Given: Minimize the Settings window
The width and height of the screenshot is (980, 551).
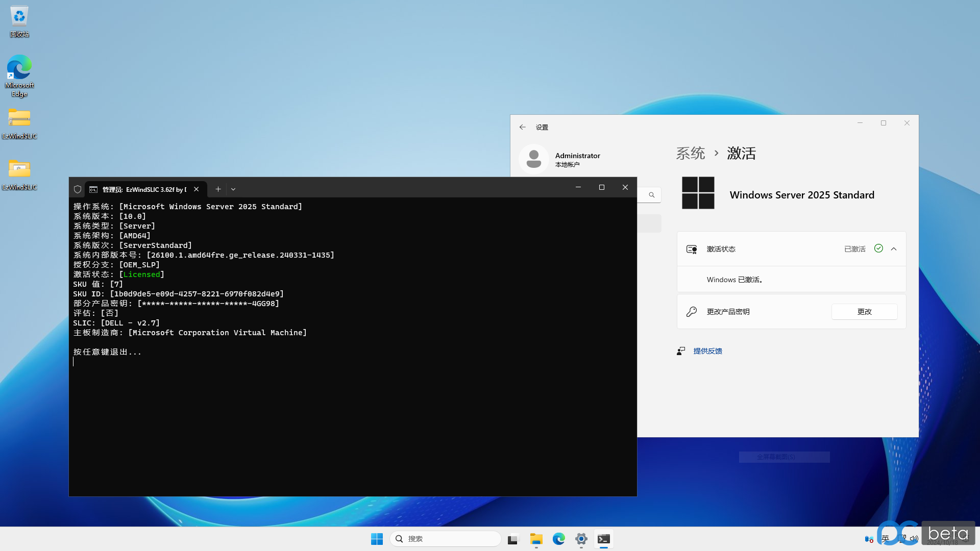Looking at the screenshot, I should click(860, 123).
